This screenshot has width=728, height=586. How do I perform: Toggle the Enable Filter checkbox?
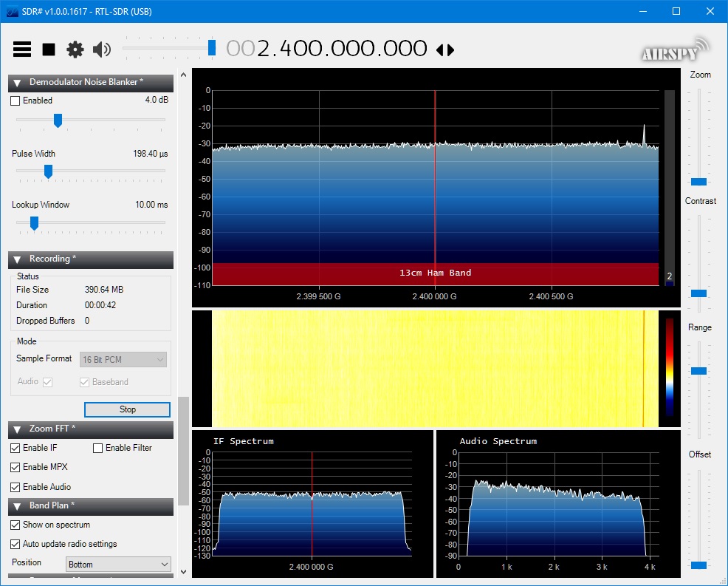pos(98,448)
